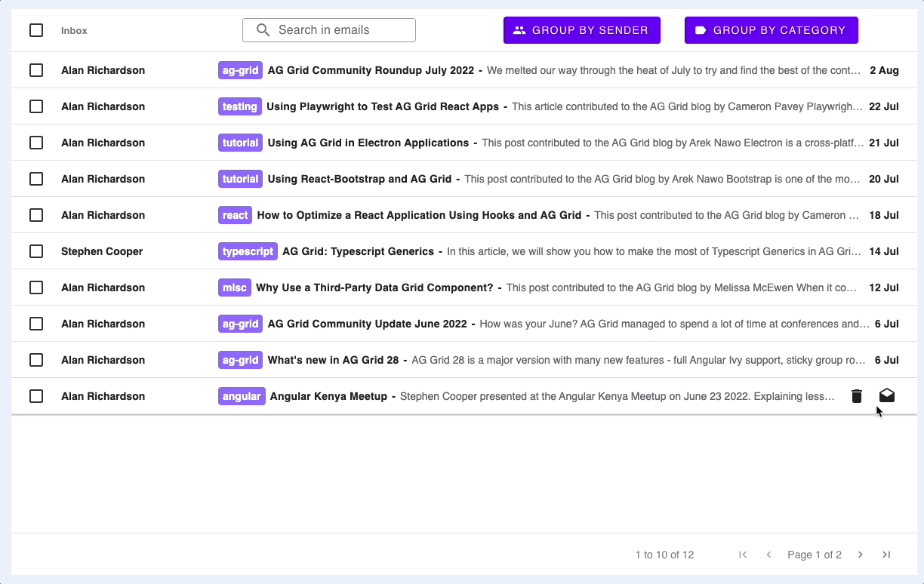This screenshot has height=584, width=924.
Task: Open Using AG Grid in Electron Applications email
Action: pos(368,143)
